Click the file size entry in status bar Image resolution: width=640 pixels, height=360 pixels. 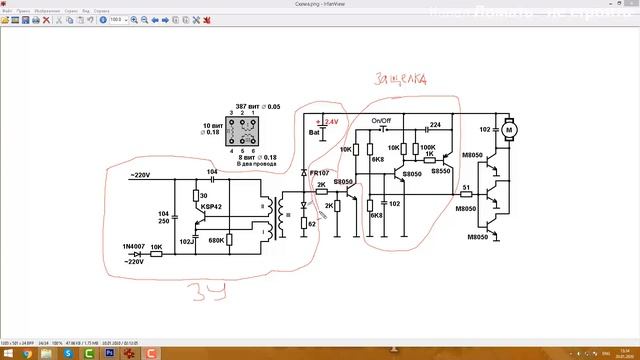click(x=82, y=343)
